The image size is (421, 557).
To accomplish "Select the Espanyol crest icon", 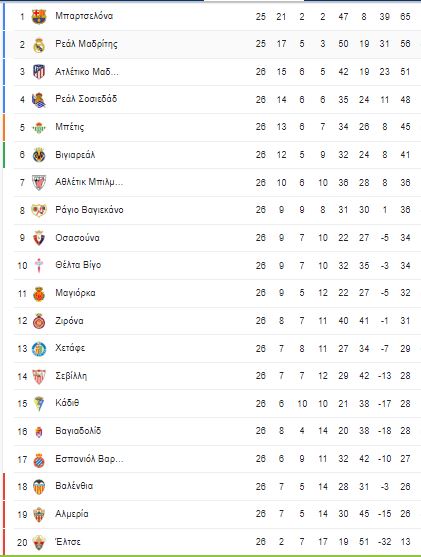I will (x=39, y=460).
